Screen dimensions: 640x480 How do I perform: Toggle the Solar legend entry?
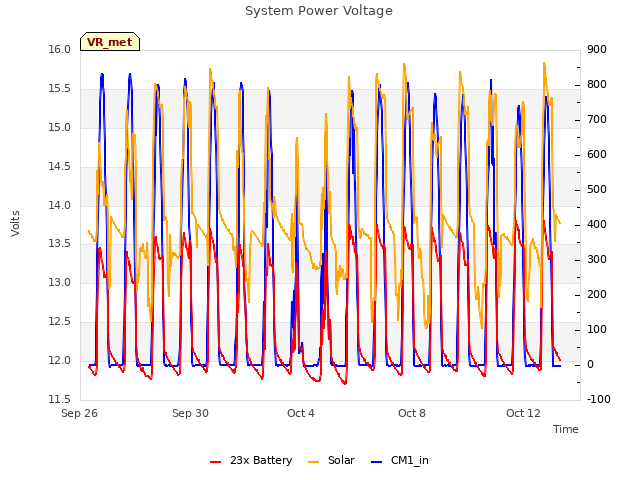tap(331, 460)
